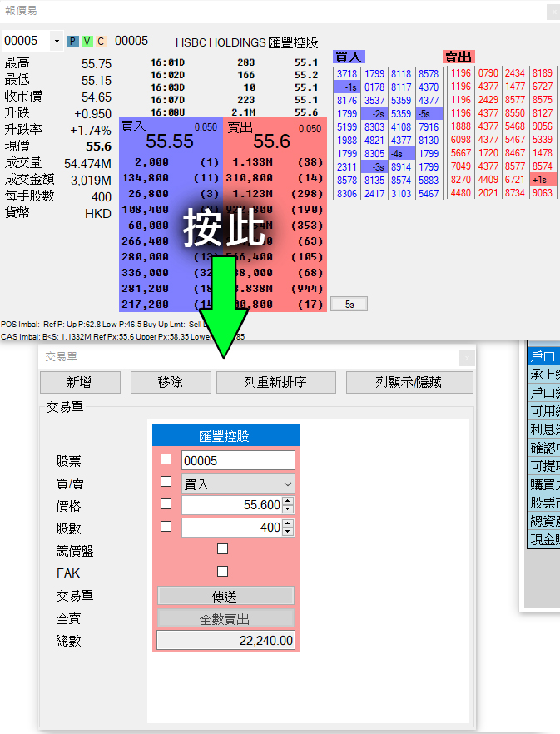Open the 買入 buy/sell dropdown
The height and width of the screenshot is (734, 560).
238,484
